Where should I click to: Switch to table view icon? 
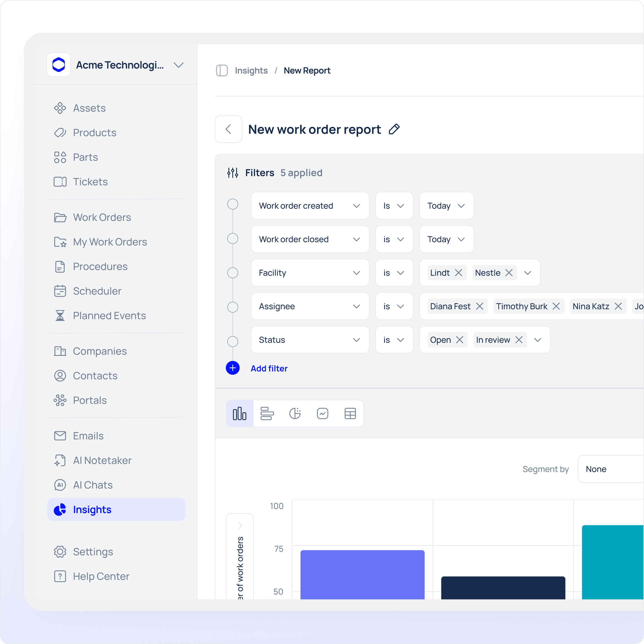[350, 414]
